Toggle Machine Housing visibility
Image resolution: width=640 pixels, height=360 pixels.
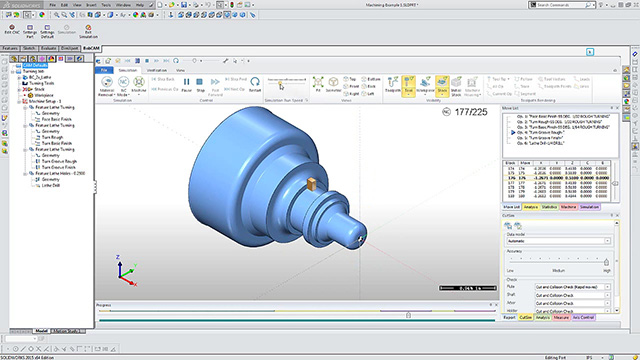click(473, 87)
